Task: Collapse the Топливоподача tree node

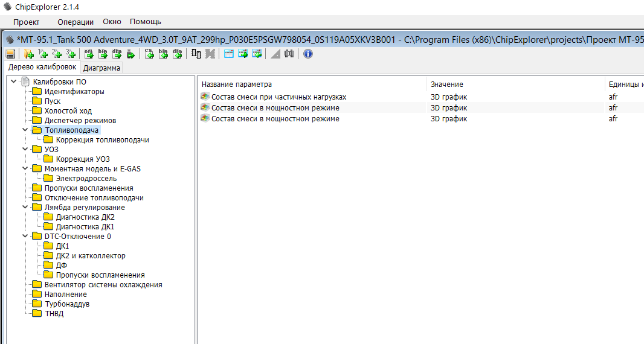Action: tap(25, 130)
